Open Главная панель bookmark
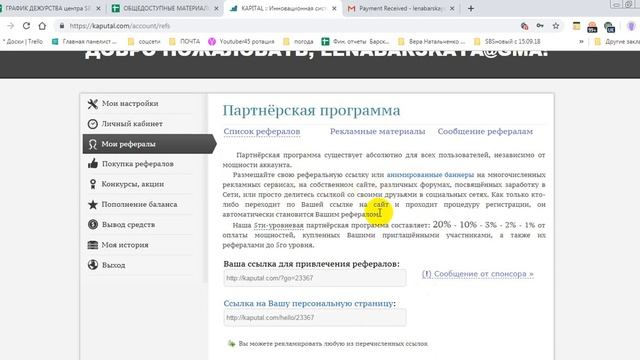Screen dimensions: 640x360 [84, 41]
